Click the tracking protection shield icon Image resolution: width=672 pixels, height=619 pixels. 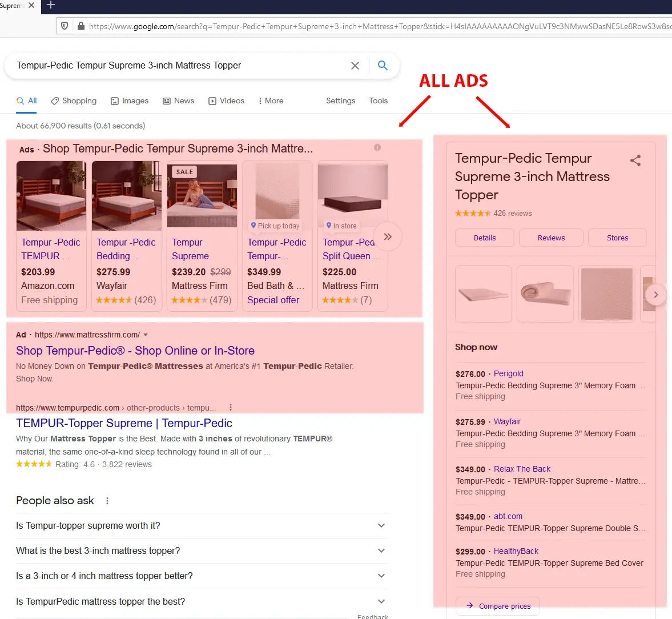(x=65, y=26)
